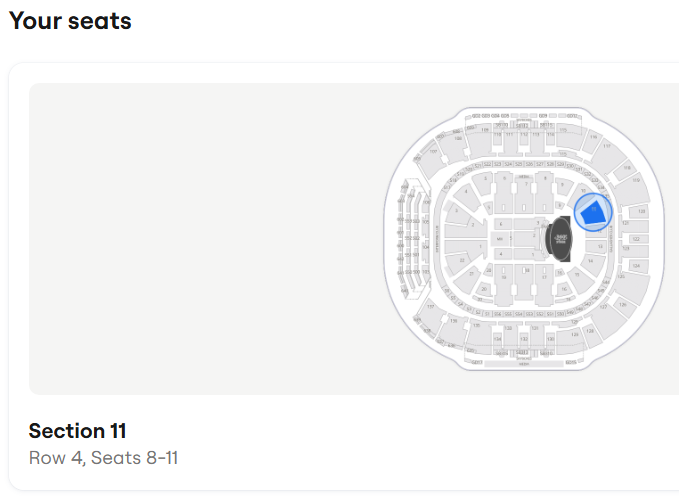Screen dimensions: 679x496
Task: Click the Your seats heading
Action: pyautogui.click(x=70, y=20)
